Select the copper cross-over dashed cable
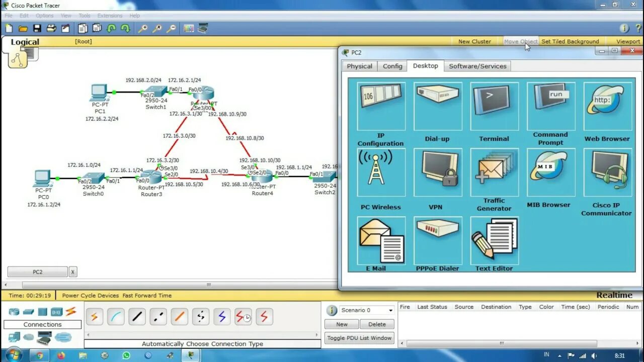 click(158, 317)
